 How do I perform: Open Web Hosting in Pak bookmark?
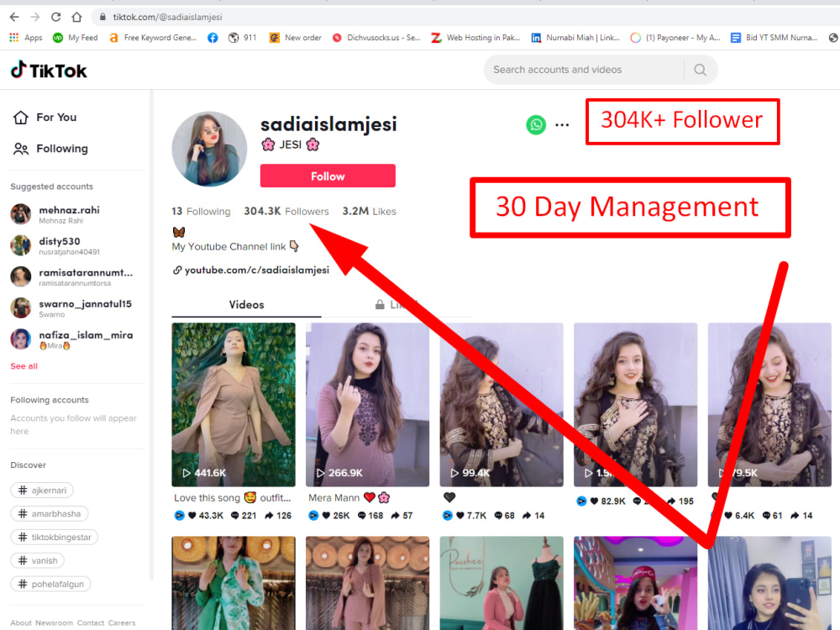click(475, 38)
